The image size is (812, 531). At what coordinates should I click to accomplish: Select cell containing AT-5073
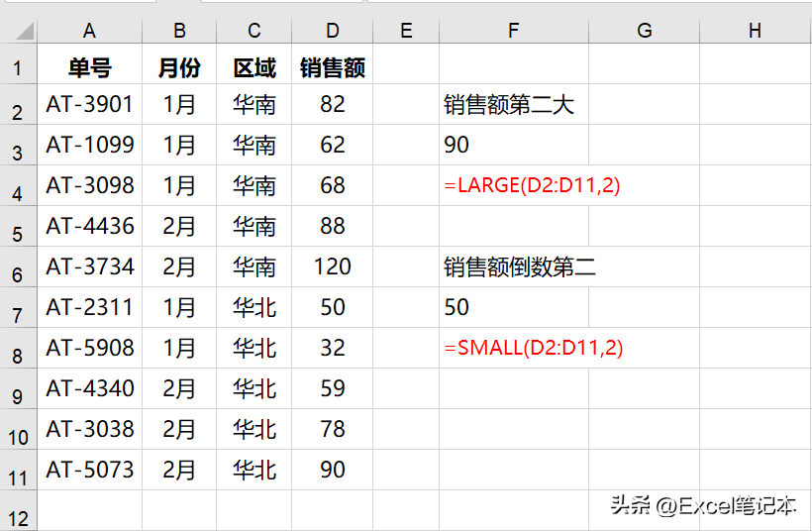89,471
